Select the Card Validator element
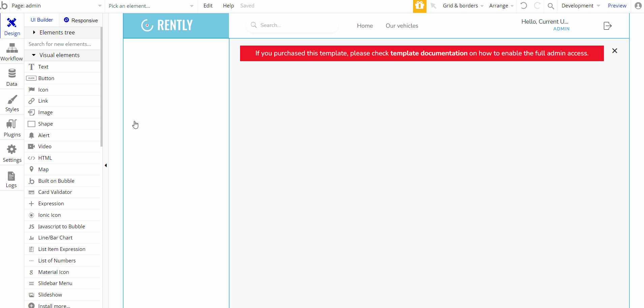The width and height of the screenshot is (644, 308). coord(63,192)
